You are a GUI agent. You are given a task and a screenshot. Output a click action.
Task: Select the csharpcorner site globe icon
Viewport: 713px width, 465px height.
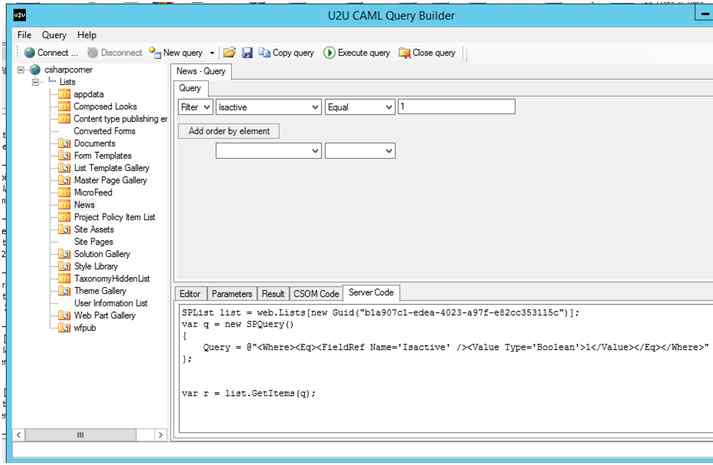coord(35,70)
